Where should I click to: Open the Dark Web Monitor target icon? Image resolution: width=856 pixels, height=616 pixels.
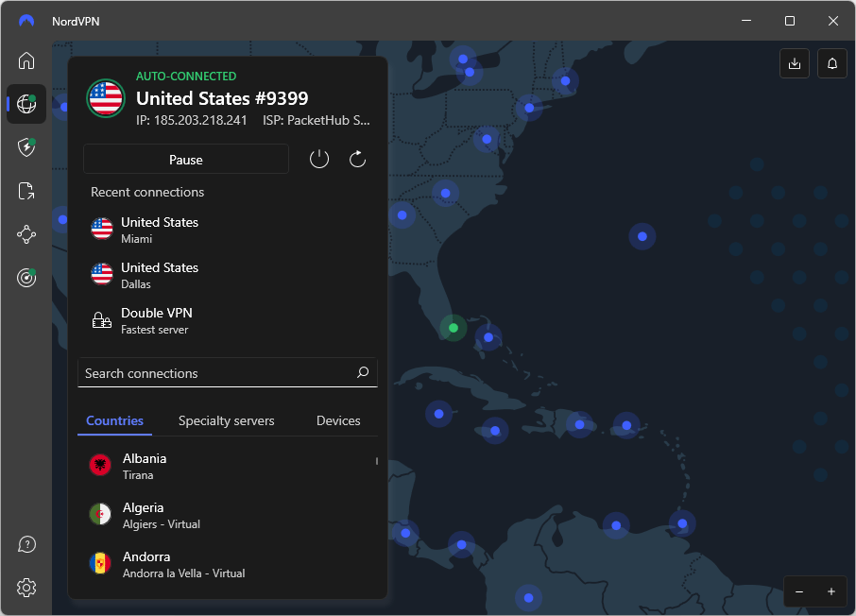point(26,278)
